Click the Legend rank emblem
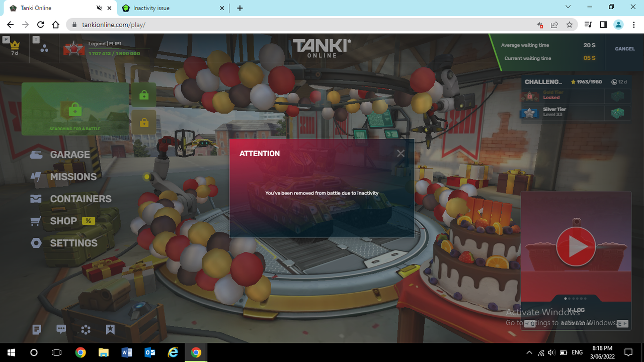 [73, 48]
